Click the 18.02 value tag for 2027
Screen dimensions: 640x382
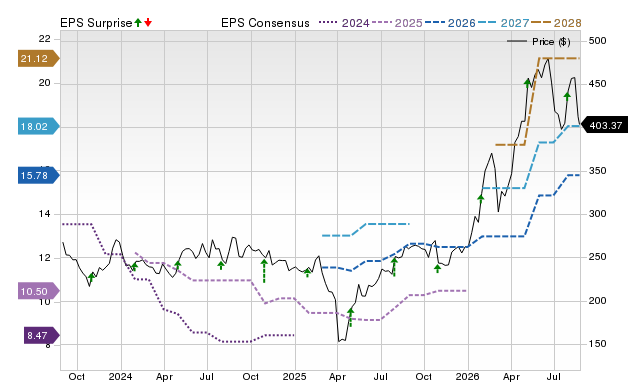click(39, 127)
